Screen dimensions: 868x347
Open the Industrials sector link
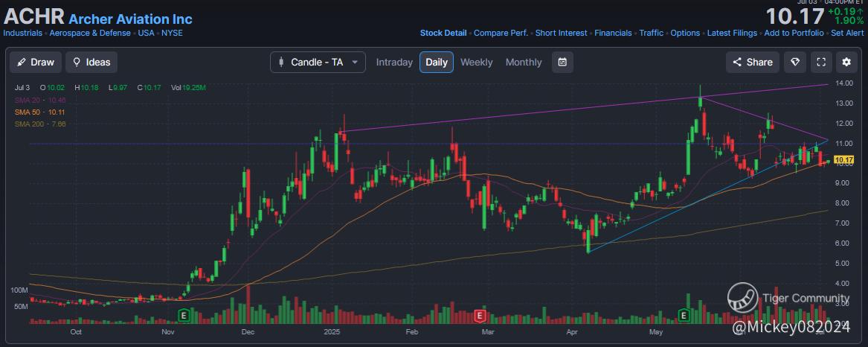click(x=23, y=33)
